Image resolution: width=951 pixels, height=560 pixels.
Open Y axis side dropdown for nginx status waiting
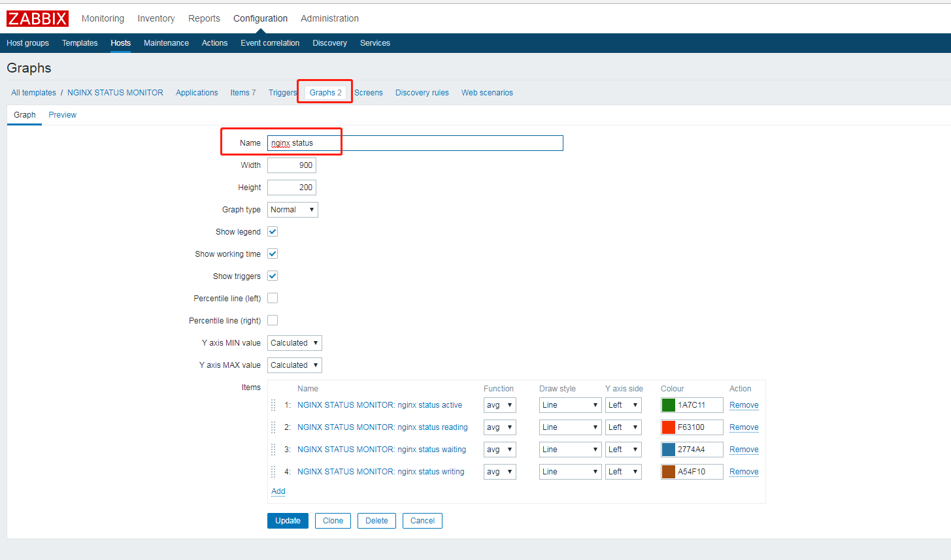624,450
